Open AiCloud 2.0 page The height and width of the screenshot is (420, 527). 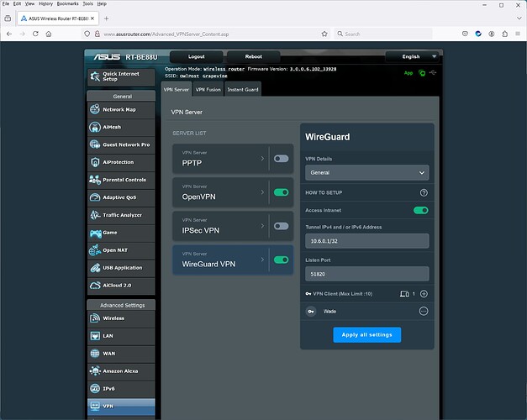[x=121, y=286]
